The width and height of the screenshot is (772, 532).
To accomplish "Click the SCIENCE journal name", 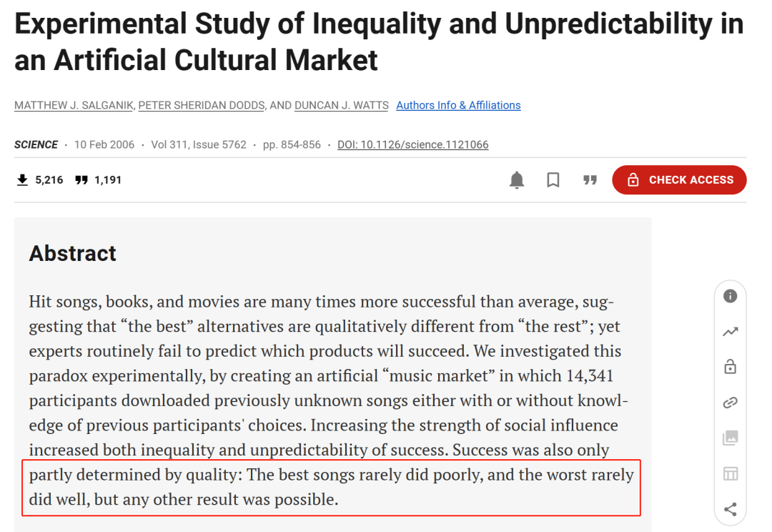I will 36,145.
